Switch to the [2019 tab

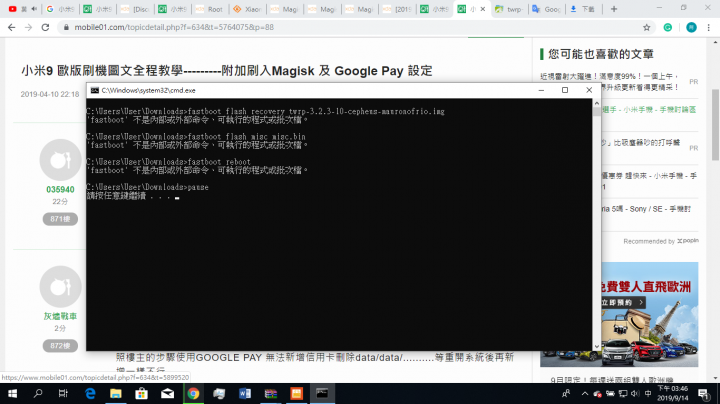tap(398, 9)
